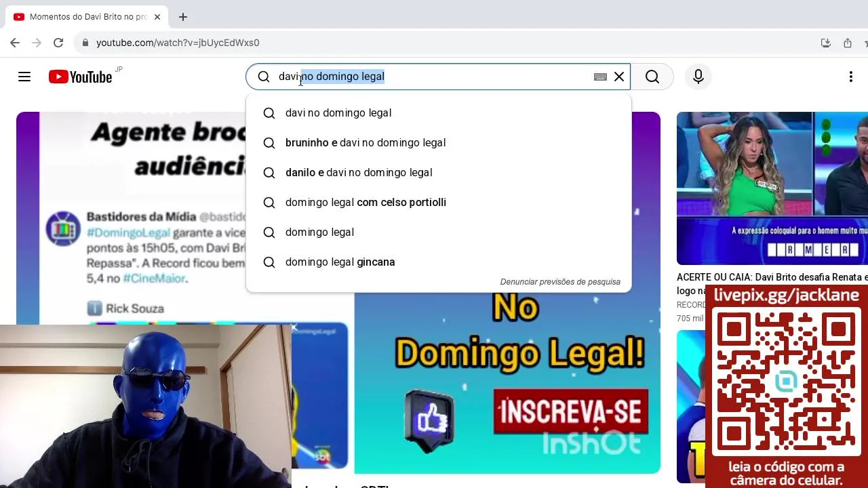Open the YouTube hamburger guide menu
868x488 pixels.
[24, 77]
